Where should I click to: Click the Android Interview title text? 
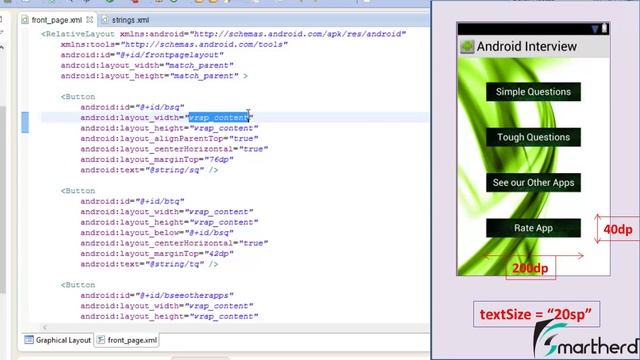[x=527, y=47]
